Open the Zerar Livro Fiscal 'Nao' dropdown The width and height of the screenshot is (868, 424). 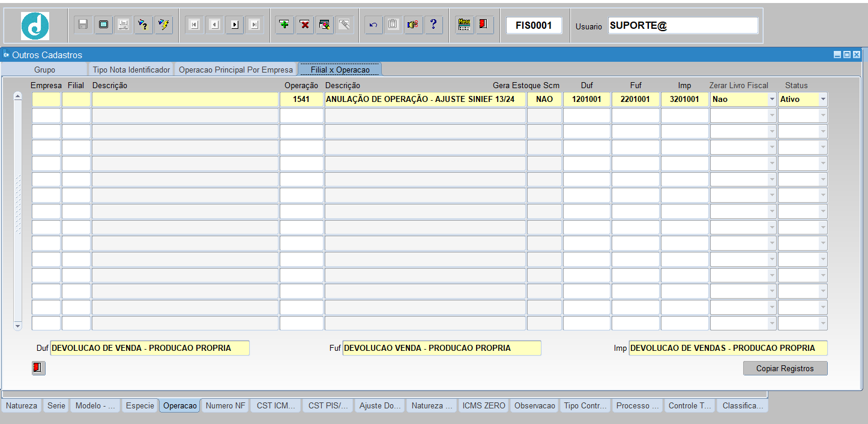tap(772, 100)
